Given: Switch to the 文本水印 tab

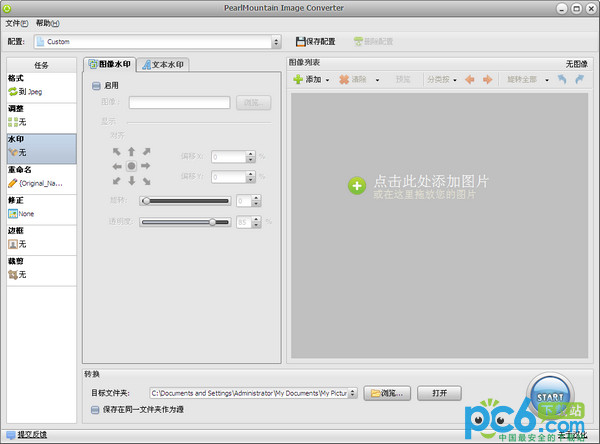Looking at the screenshot, I should [x=163, y=65].
